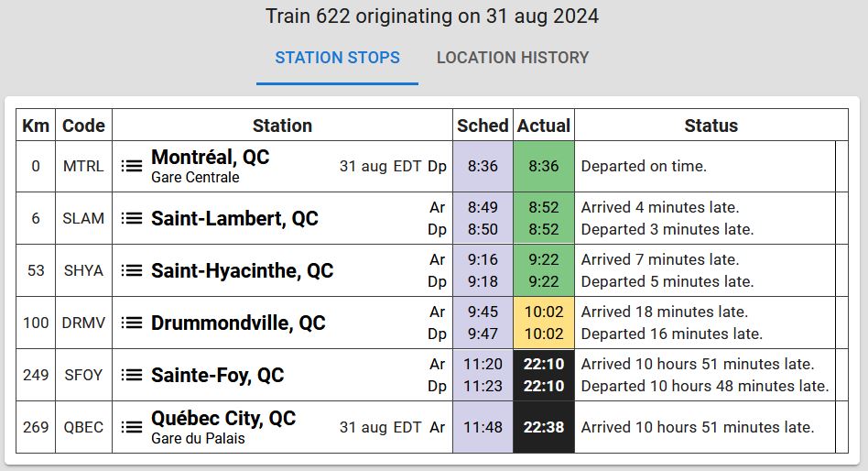Open the list icon next to Sainte-Foy

133,375
